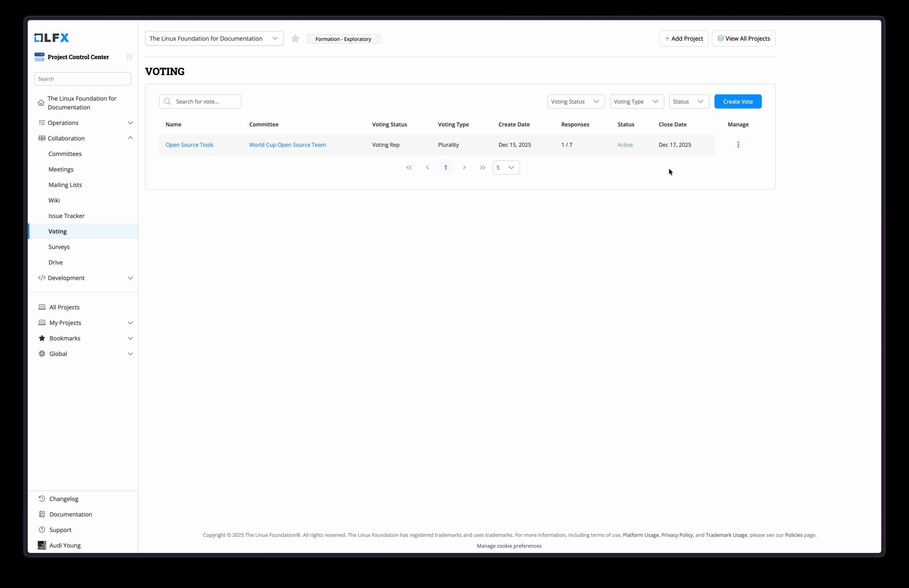The image size is (909, 588).
Task: Go to the last page using double-arrow icon
Action: pyautogui.click(x=483, y=168)
